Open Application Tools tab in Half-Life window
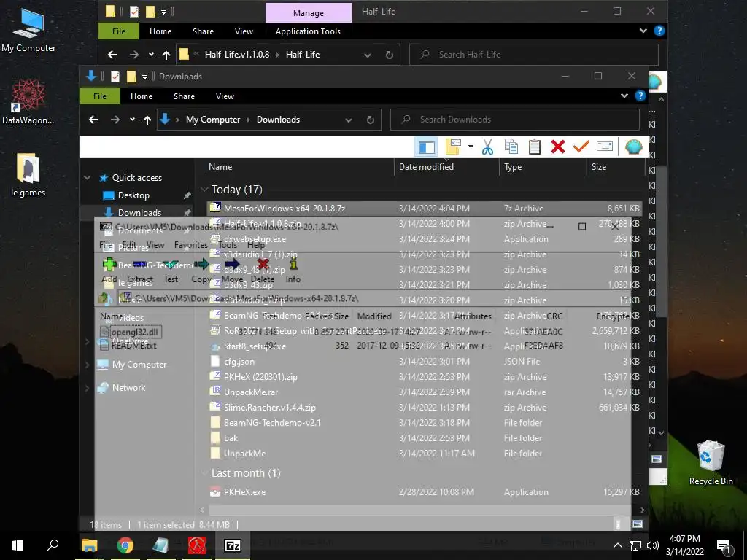 (x=308, y=31)
